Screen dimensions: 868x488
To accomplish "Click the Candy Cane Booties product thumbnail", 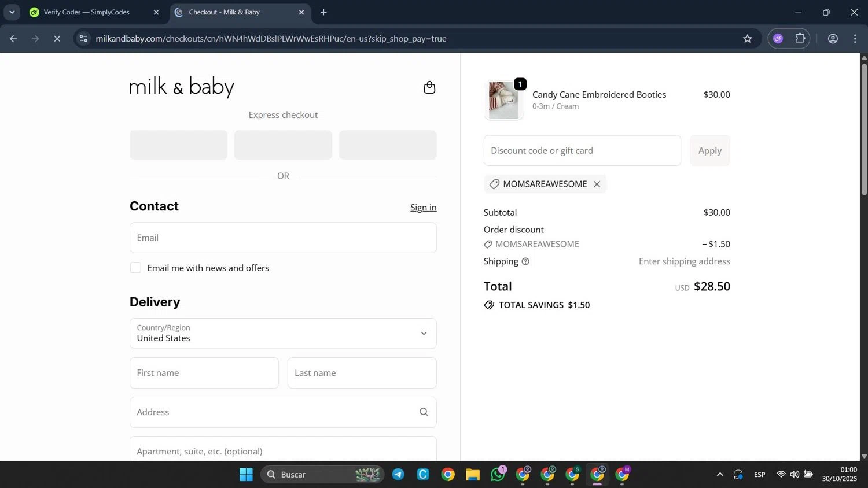I will [x=503, y=101].
